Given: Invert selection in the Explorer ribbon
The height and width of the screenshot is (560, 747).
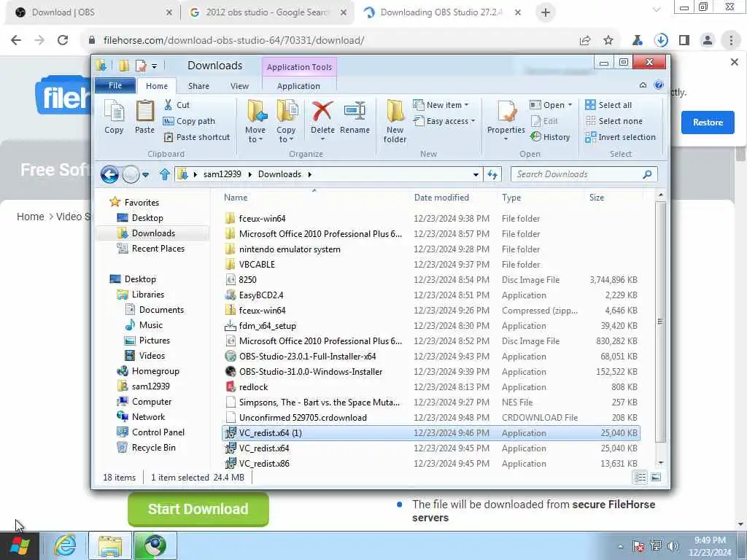Looking at the screenshot, I should tap(620, 137).
